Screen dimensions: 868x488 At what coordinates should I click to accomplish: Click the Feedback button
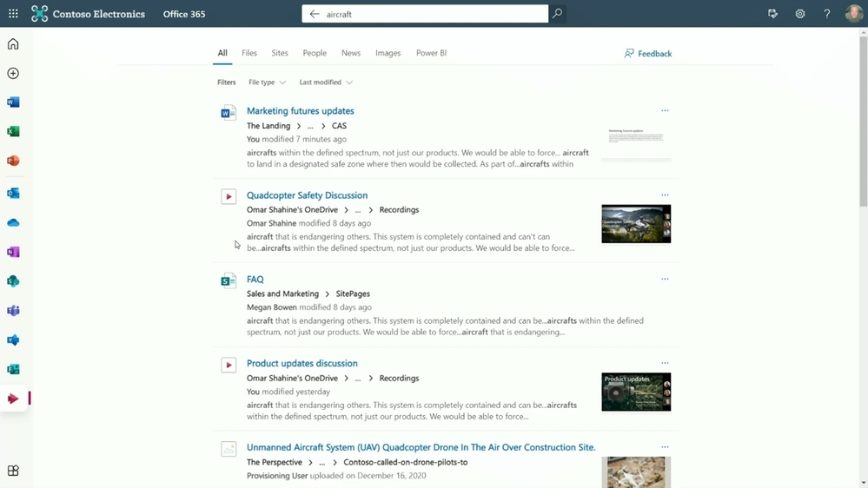tap(647, 54)
